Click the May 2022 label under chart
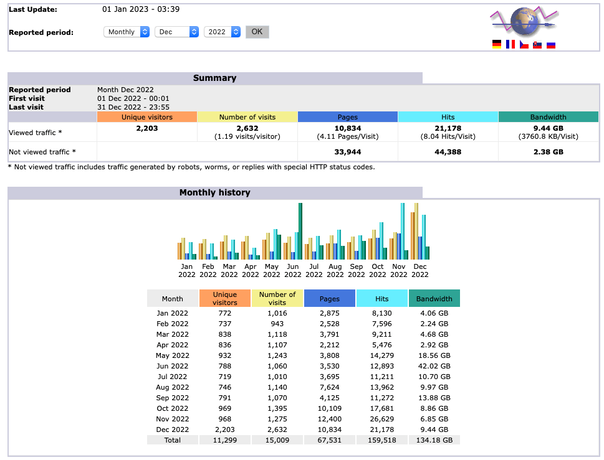Screen dimensions: 604x460 [x=272, y=270]
